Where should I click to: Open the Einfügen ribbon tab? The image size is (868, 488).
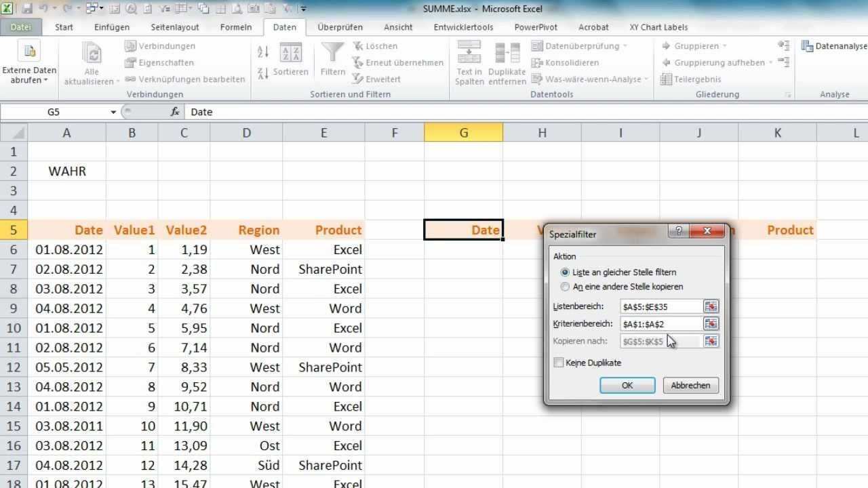[112, 27]
